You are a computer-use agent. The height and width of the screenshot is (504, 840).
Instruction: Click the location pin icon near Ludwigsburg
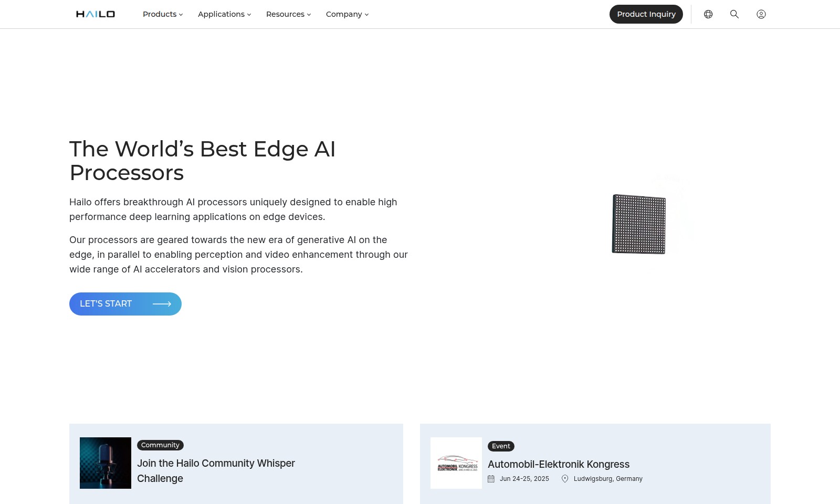(565, 479)
